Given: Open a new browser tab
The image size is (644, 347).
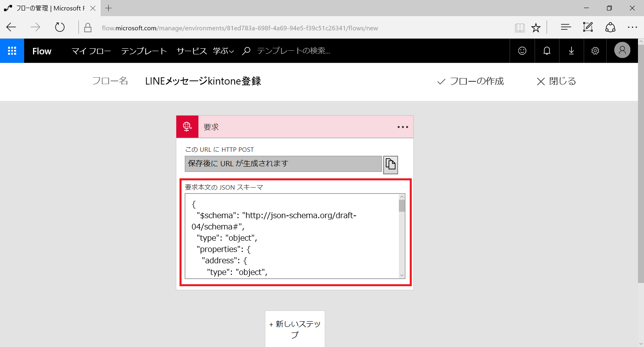Looking at the screenshot, I should click(x=109, y=8).
